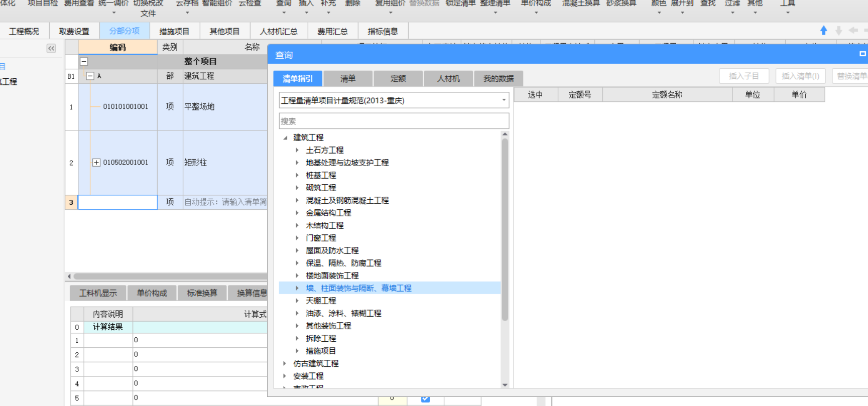The width and height of the screenshot is (868, 406).
Task: Select the 分部分项 tab
Action: pyautogui.click(x=125, y=31)
